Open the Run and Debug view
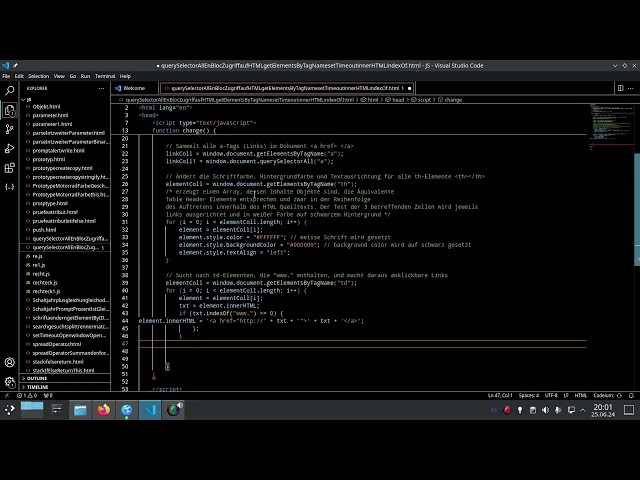640x480 pixels. click(x=9, y=149)
